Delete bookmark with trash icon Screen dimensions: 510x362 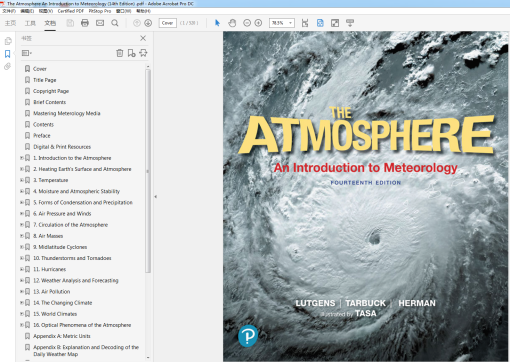pos(120,53)
